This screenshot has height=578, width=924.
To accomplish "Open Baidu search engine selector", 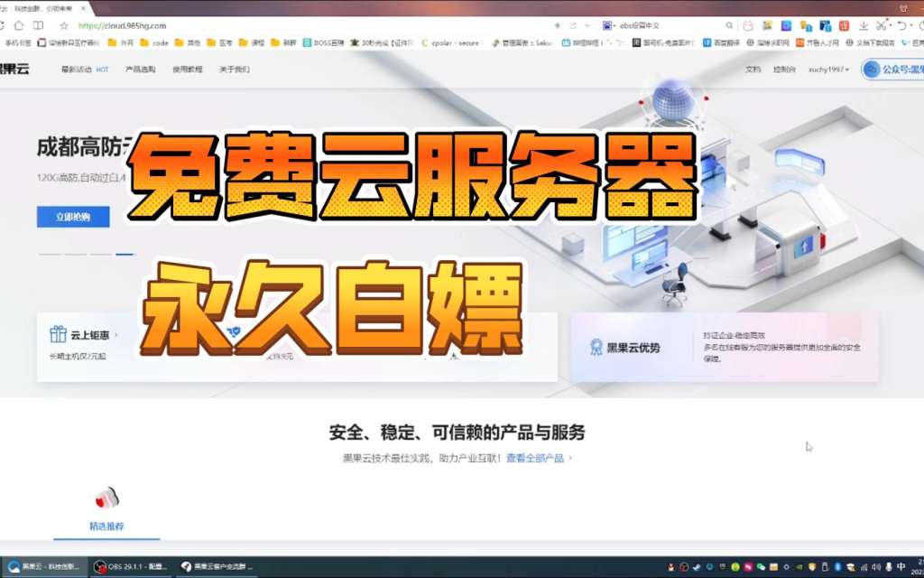I will [607, 25].
